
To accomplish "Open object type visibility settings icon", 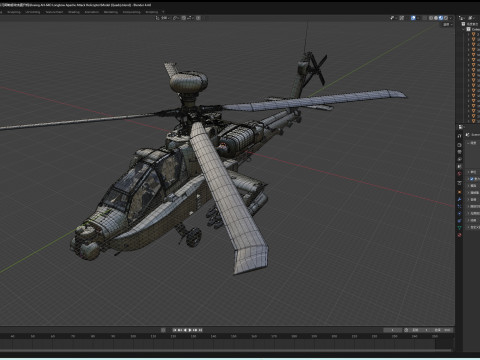I will pyautogui.click(x=392, y=18).
